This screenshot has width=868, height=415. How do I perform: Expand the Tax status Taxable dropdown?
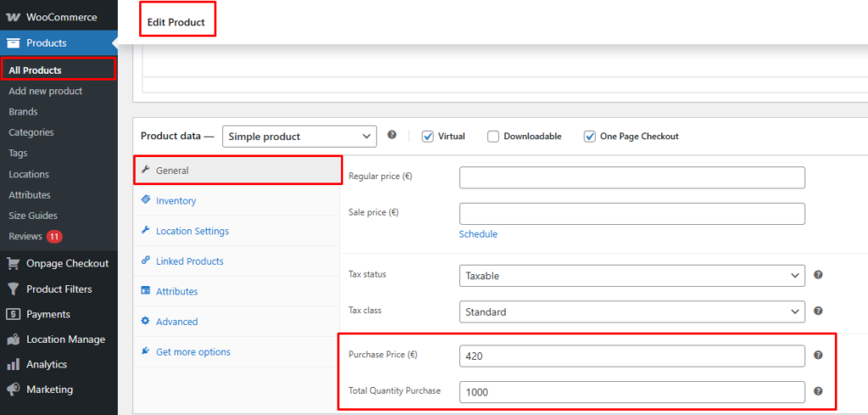point(632,276)
